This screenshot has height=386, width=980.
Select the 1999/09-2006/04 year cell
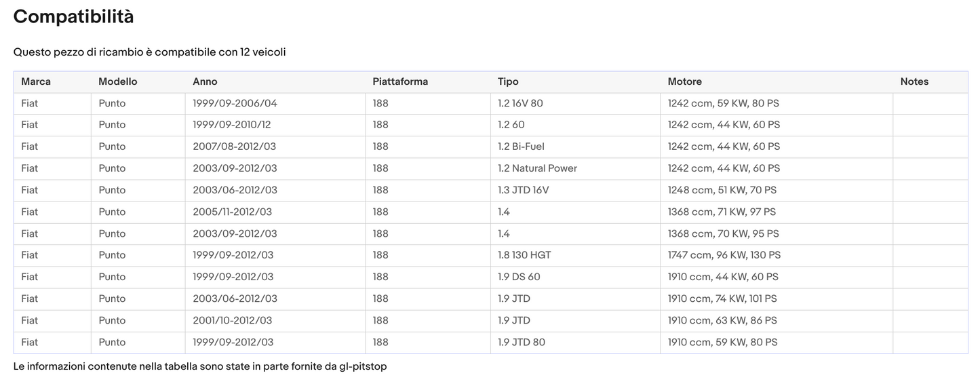[235, 103]
